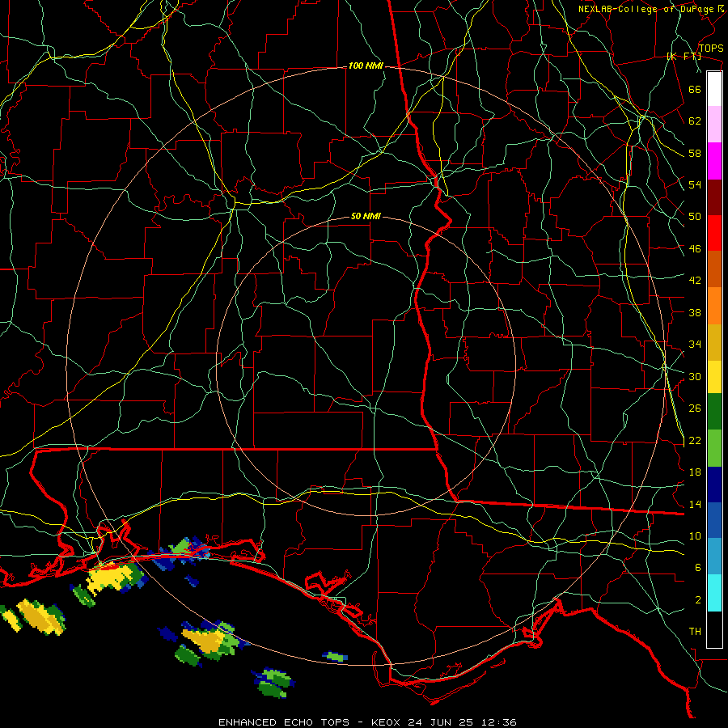Screen dimensions: 728x728
Task: Click the white swatch in the tops scale
Action: pos(714,89)
